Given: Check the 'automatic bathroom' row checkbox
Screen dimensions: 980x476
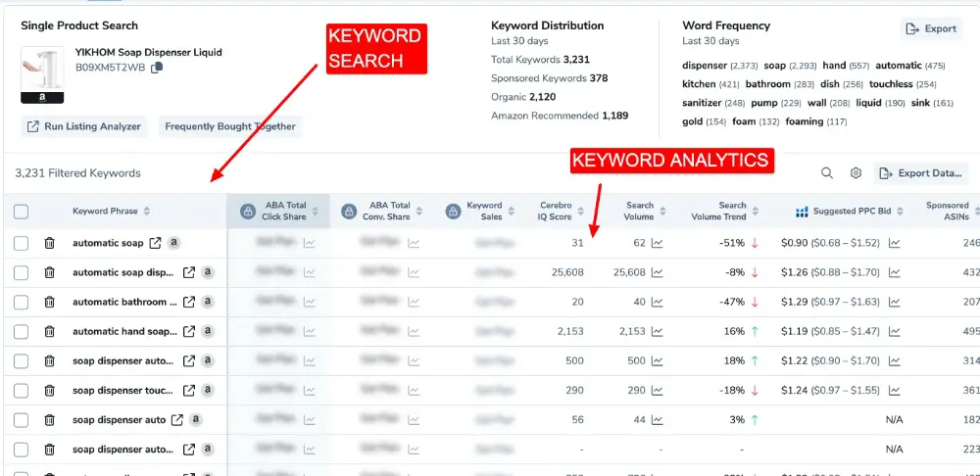Looking at the screenshot, I should pos(22,302).
